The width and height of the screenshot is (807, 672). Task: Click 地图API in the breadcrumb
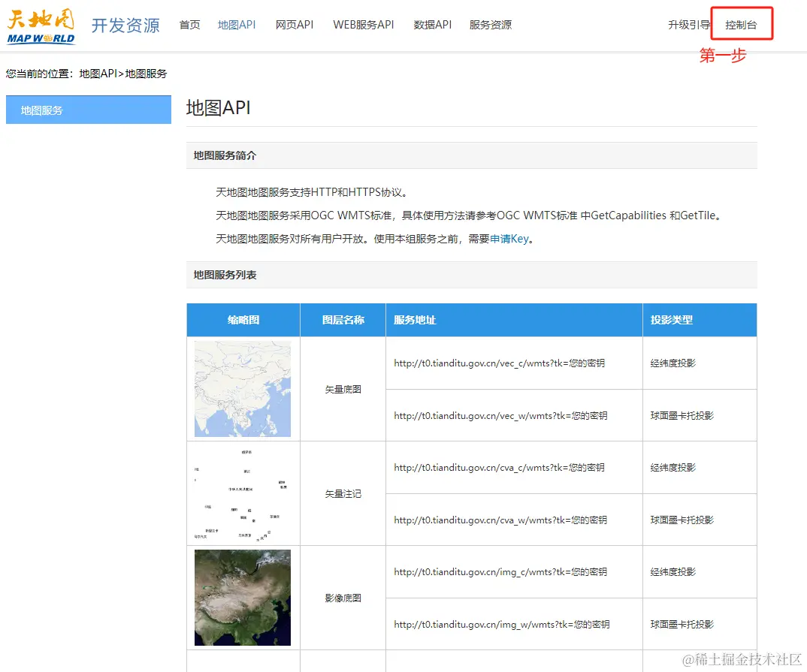[x=98, y=74]
